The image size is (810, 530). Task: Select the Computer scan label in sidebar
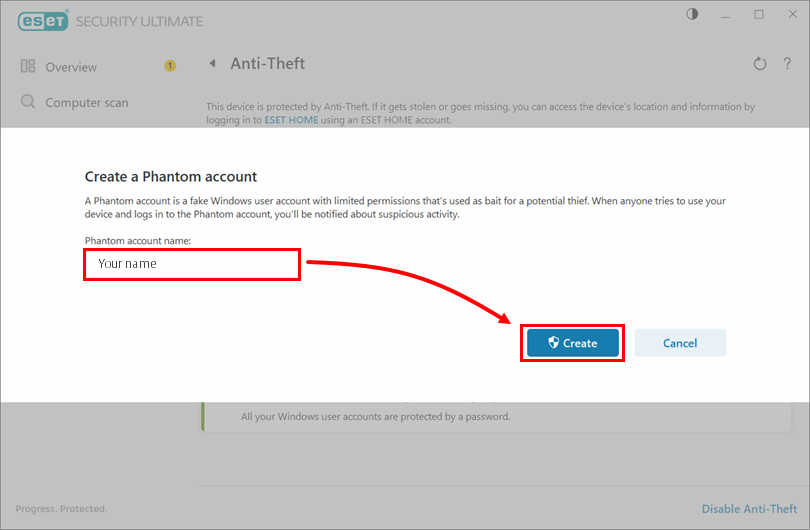tap(87, 102)
